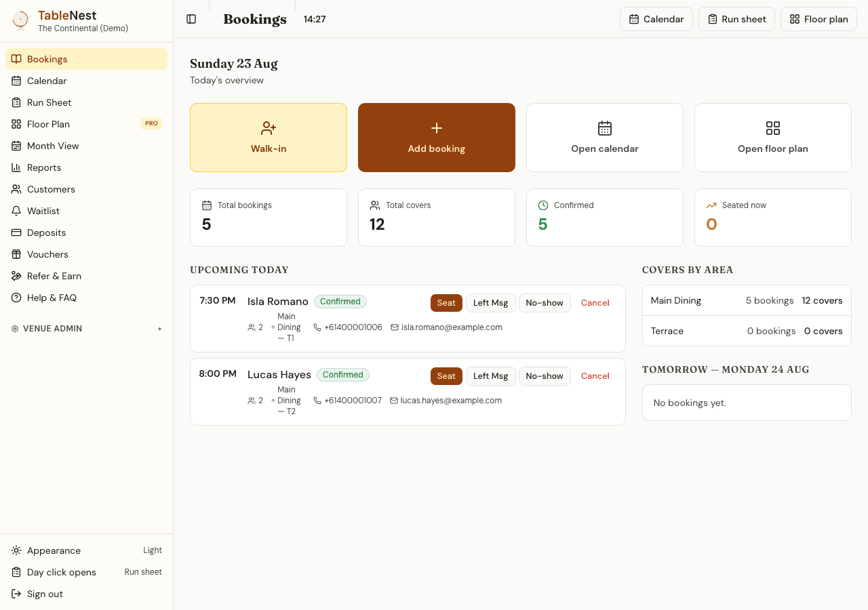Mark Lucas Hayes as No-show
Image resolution: width=868 pixels, height=610 pixels.
pyautogui.click(x=545, y=376)
